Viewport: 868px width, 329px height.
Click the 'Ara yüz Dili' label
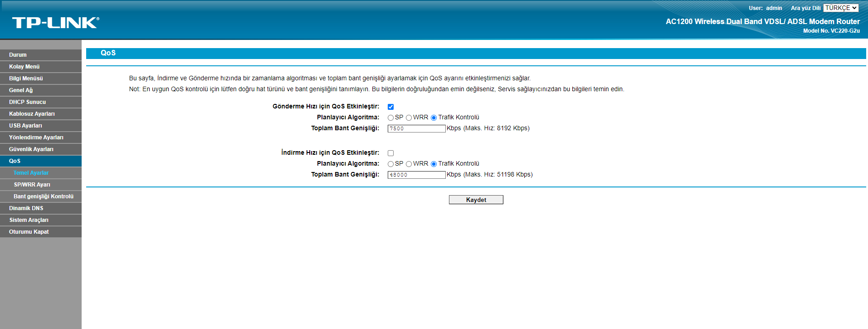tap(806, 8)
